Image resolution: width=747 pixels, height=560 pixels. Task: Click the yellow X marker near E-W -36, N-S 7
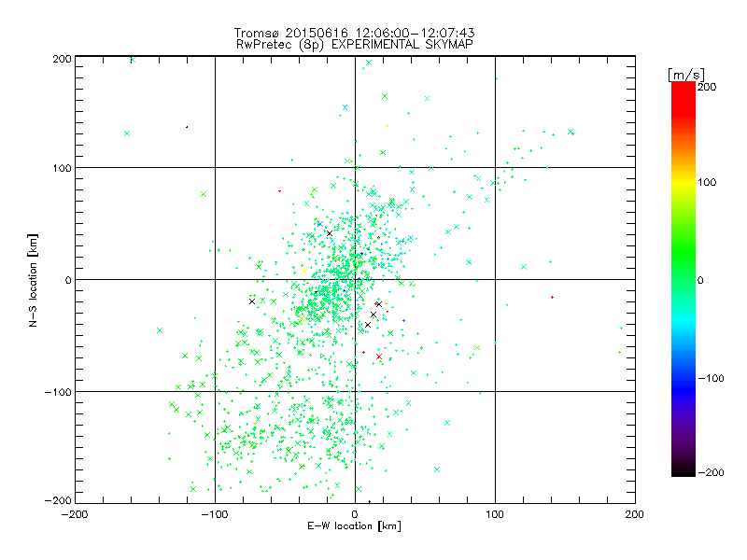pyautogui.click(x=304, y=272)
